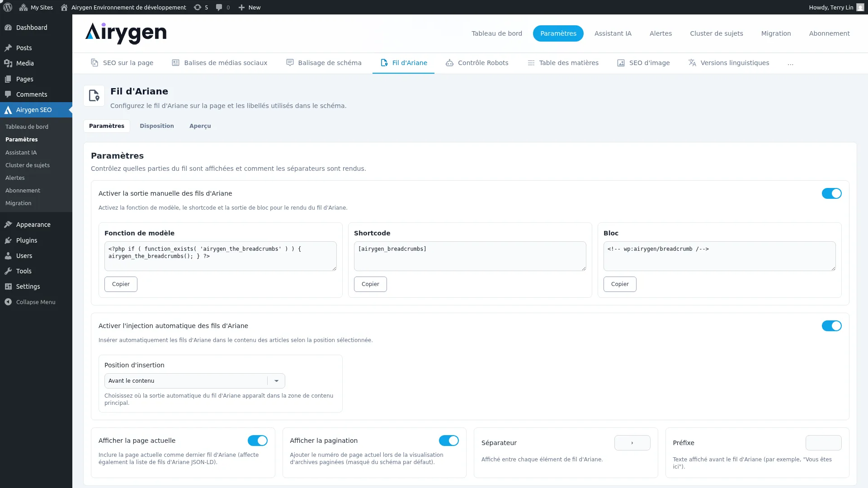Image resolution: width=868 pixels, height=488 pixels.
Task: Select the Paramètres pill in top navigation
Action: pos(558,33)
